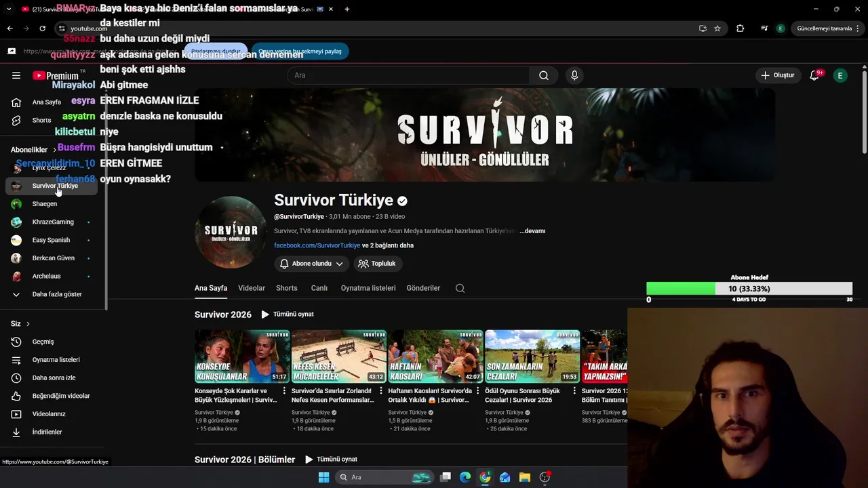
Task: Click Tümünü oynat beside Survivor 2026 | Bölümler
Action: click(x=331, y=460)
